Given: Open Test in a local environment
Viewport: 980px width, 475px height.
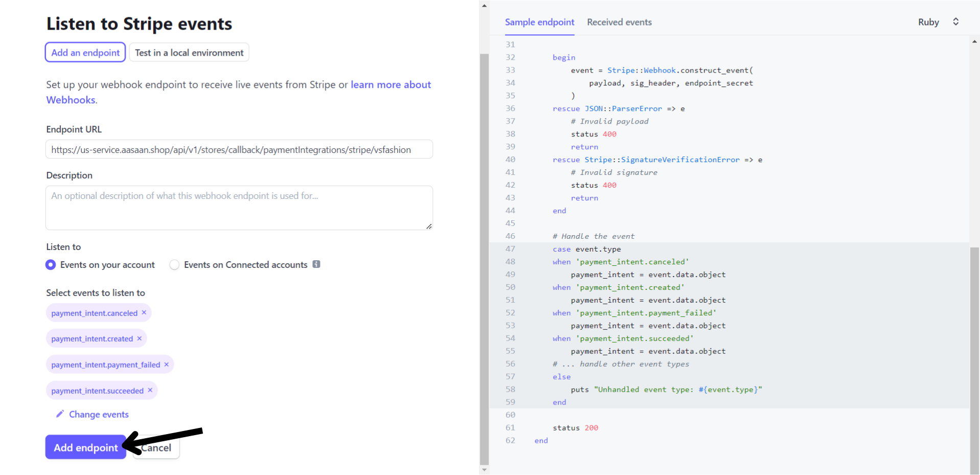Looking at the screenshot, I should (189, 53).
